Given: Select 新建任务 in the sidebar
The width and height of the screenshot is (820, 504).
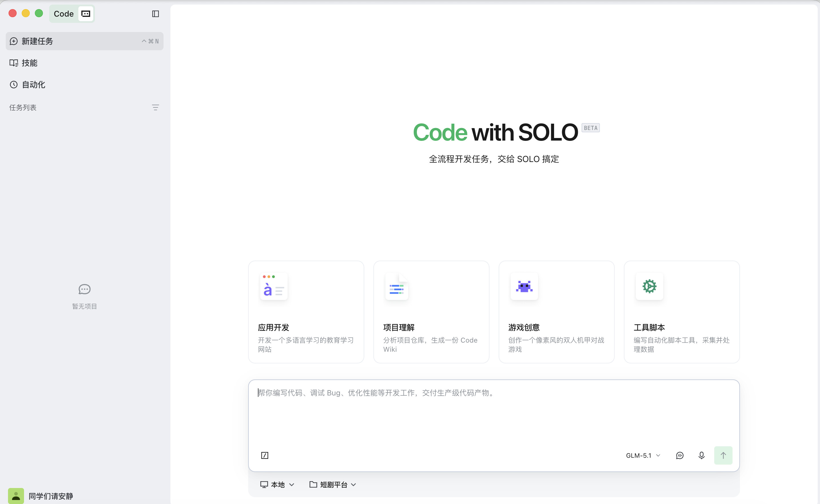Looking at the screenshot, I should [84, 41].
